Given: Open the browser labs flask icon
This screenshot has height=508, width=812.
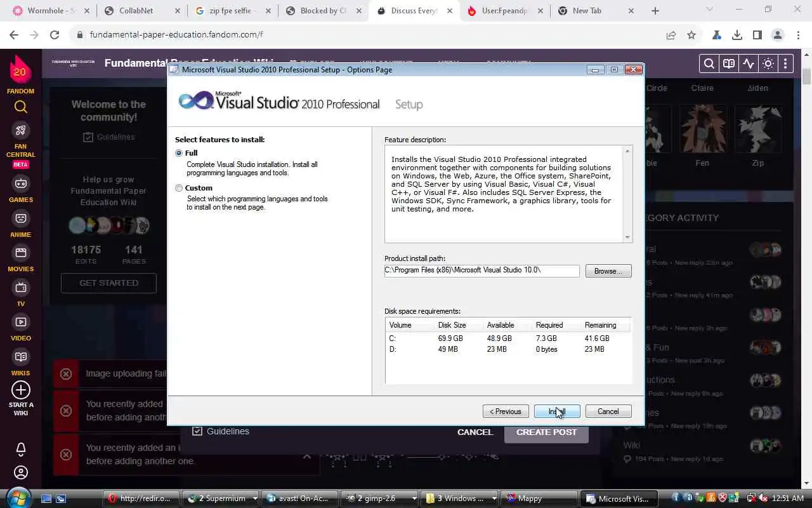Looking at the screenshot, I should [x=716, y=35].
